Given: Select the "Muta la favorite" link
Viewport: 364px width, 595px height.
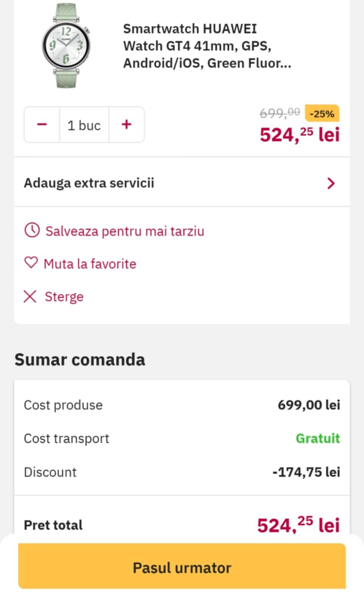Looking at the screenshot, I should (90, 264).
